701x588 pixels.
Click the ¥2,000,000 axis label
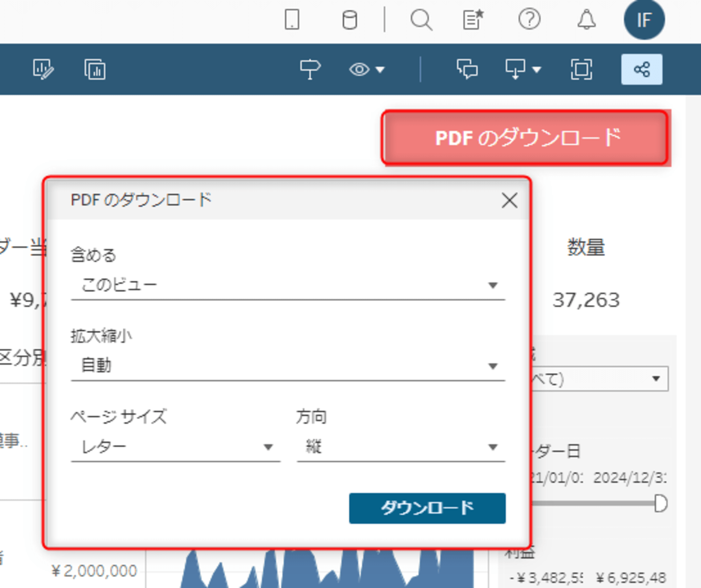point(94,571)
